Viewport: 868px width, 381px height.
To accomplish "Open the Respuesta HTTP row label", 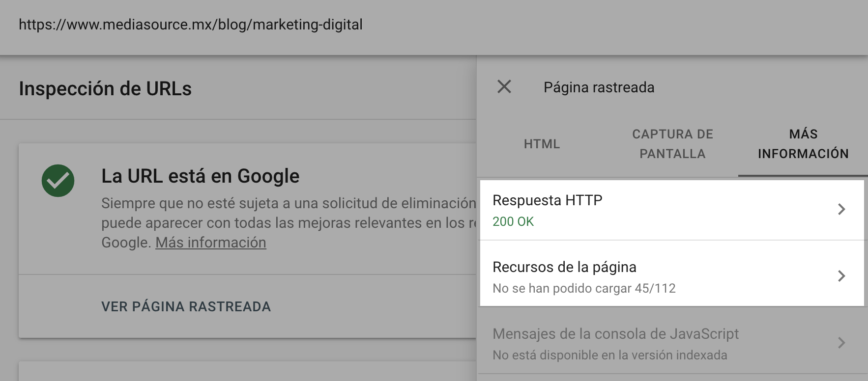I will (547, 200).
